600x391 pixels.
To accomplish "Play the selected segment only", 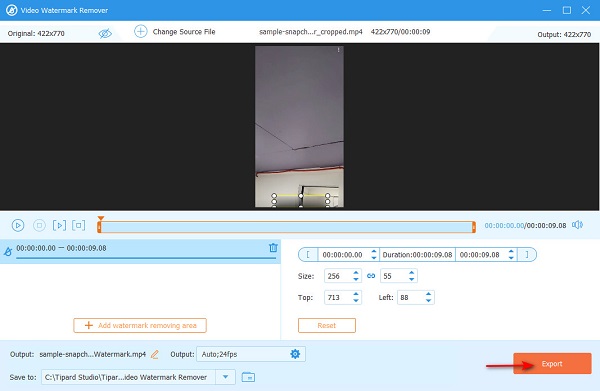I will 59,225.
